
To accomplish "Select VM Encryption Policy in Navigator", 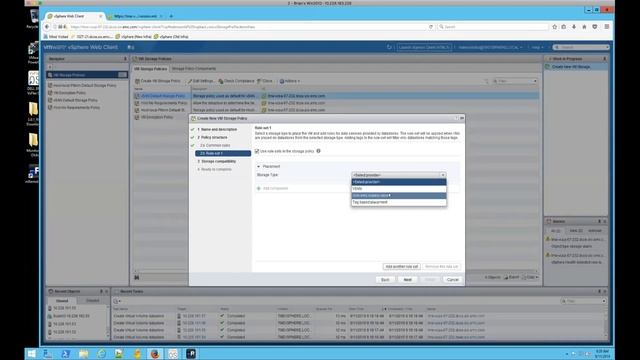I will (x=69, y=93).
